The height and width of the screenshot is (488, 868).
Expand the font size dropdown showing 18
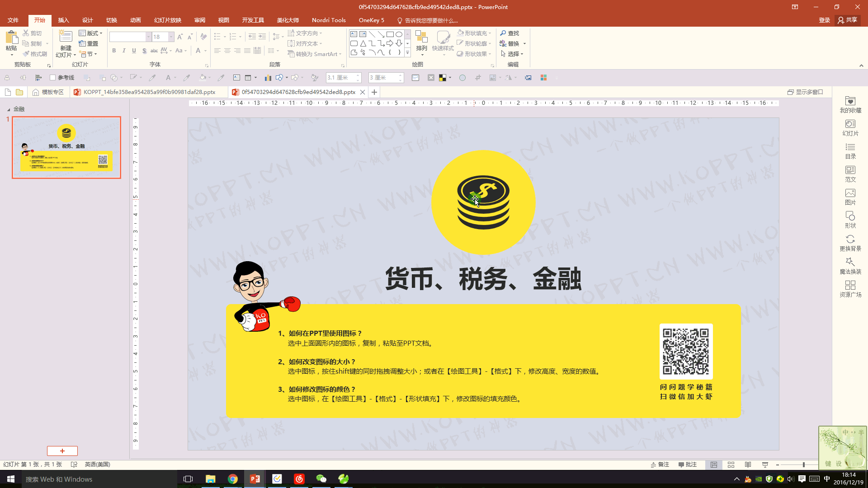pyautogui.click(x=171, y=37)
